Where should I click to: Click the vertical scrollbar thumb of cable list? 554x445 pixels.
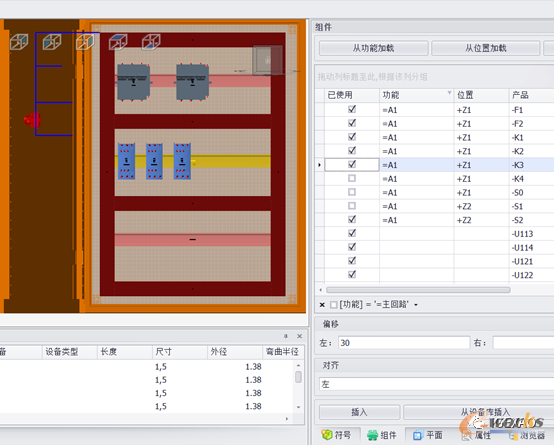click(299, 377)
